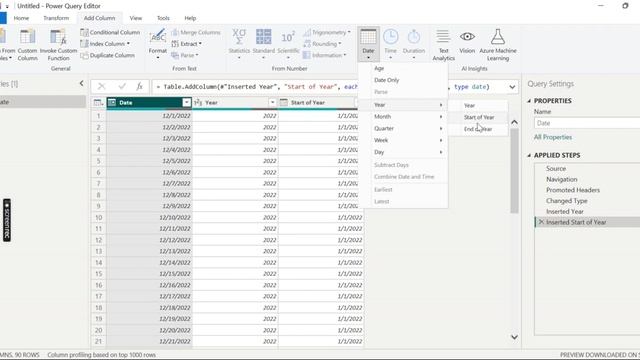Click the query Name input field
Screen dimensions: 640x360
587,123
